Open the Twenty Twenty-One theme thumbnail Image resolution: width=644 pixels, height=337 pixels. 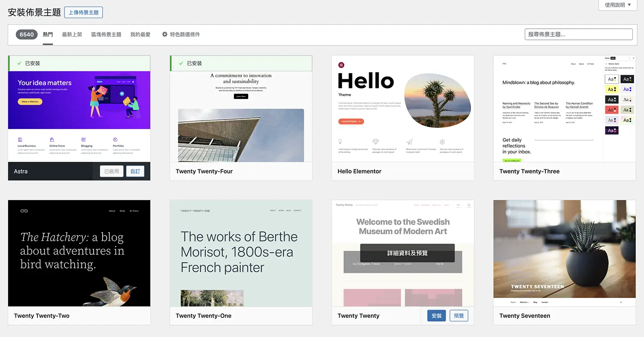[x=241, y=253]
